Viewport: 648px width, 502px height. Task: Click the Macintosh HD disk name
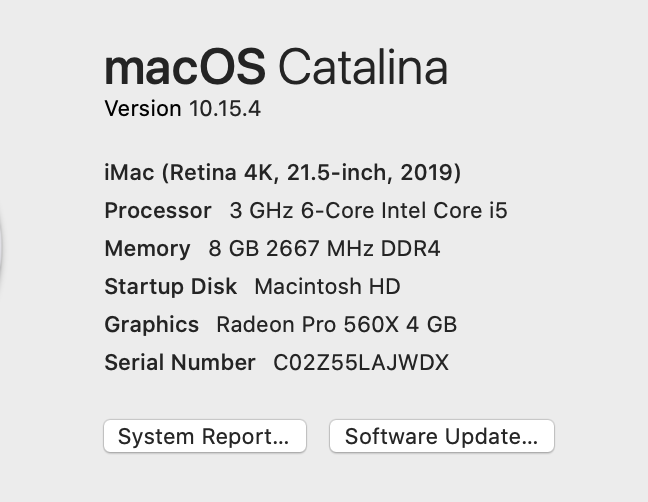click(327, 286)
